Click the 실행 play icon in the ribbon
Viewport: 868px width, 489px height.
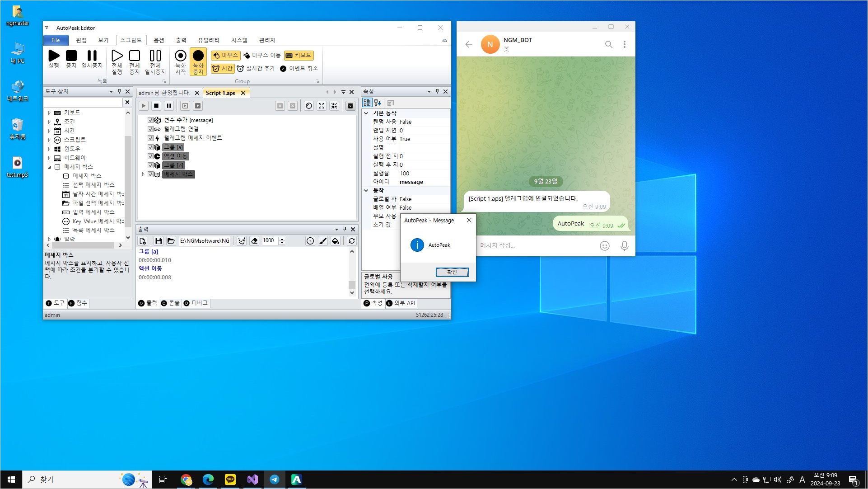point(54,56)
